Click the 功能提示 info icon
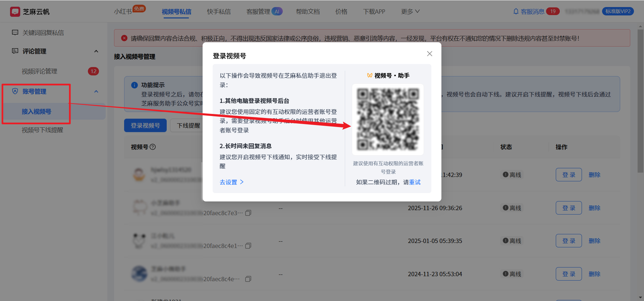Image resolution: width=644 pixels, height=301 pixels. click(x=135, y=85)
